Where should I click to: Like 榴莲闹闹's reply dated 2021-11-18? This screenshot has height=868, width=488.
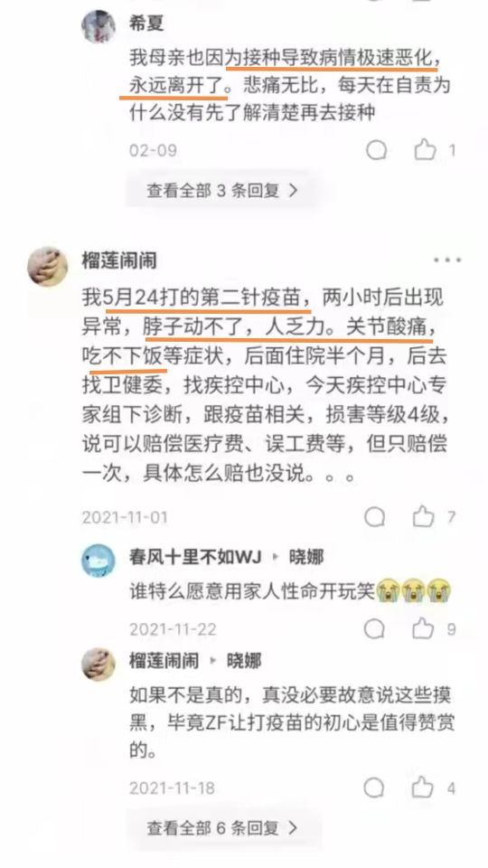[423, 787]
